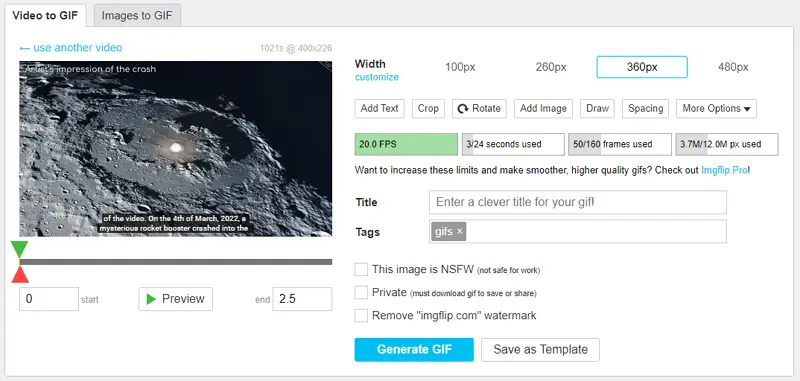800x381 pixels.
Task: Click the frames used indicator
Action: pos(620,144)
